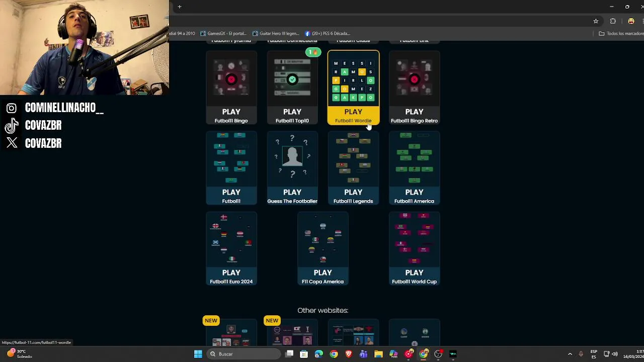The image size is (644, 362).
Task: Open the Windows Start menu
Action: pyautogui.click(x=198, y=354)
